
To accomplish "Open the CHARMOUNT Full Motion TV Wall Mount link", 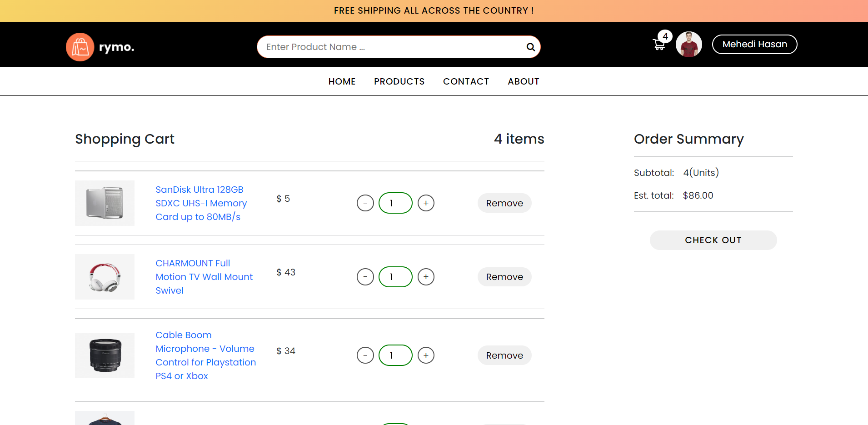I will tap(204, 277).
